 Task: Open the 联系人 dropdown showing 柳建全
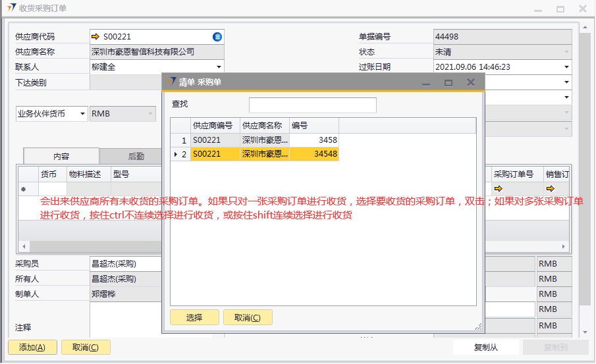click(x=219, y=66)
